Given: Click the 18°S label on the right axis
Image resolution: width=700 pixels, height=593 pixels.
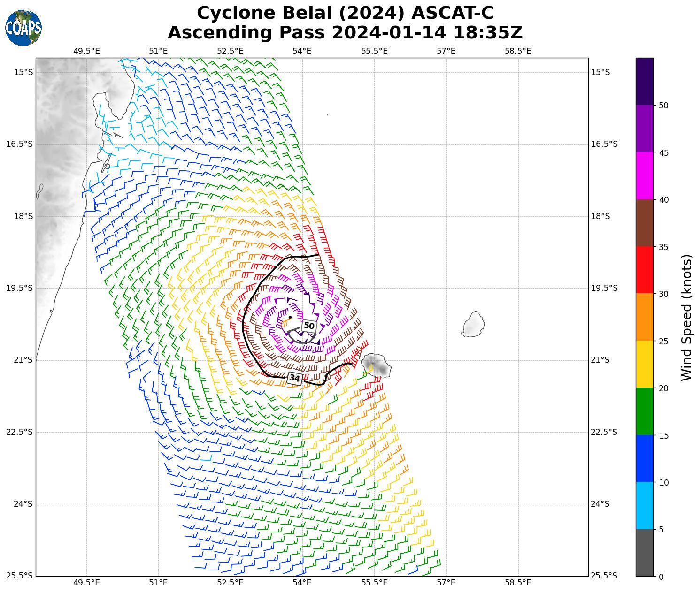Looking at the screenshot, I should (x=600, y=216).
